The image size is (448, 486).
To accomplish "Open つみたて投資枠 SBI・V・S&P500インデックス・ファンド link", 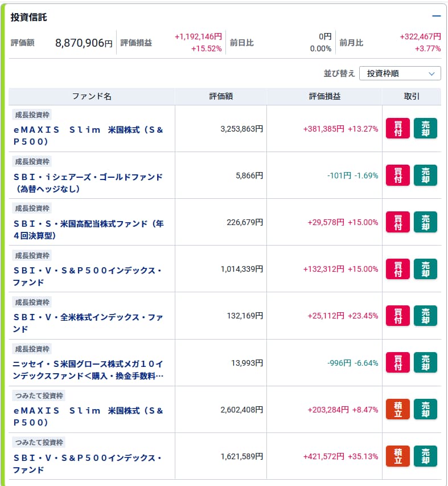I will pos(87,463).
